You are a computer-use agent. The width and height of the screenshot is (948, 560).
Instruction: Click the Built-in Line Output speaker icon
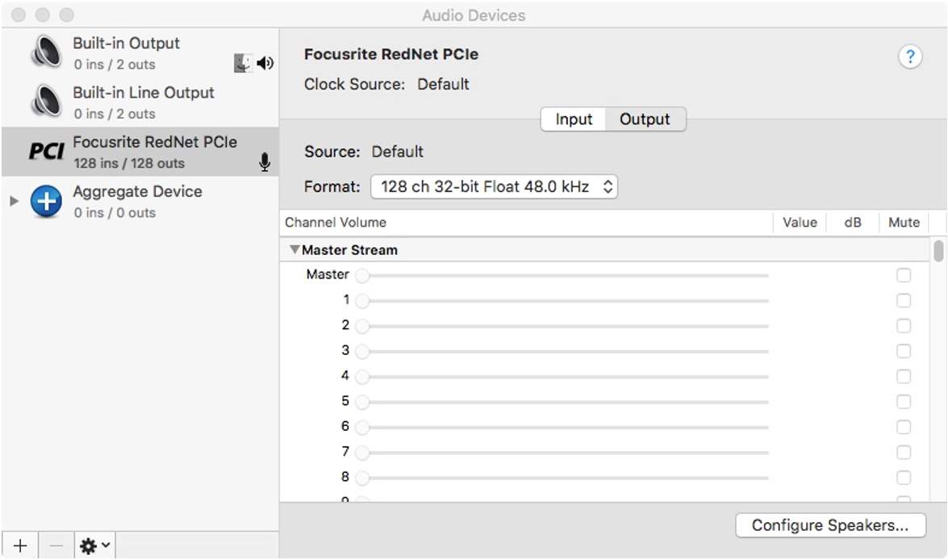click(x=46, y=102)
